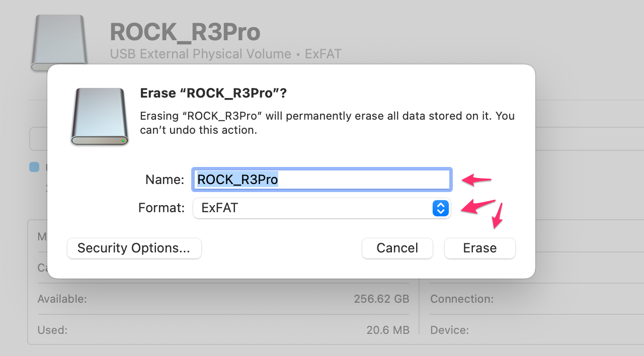Click Security Options
The width and height of the screenshot is (644, 356).
pos(134,248)
